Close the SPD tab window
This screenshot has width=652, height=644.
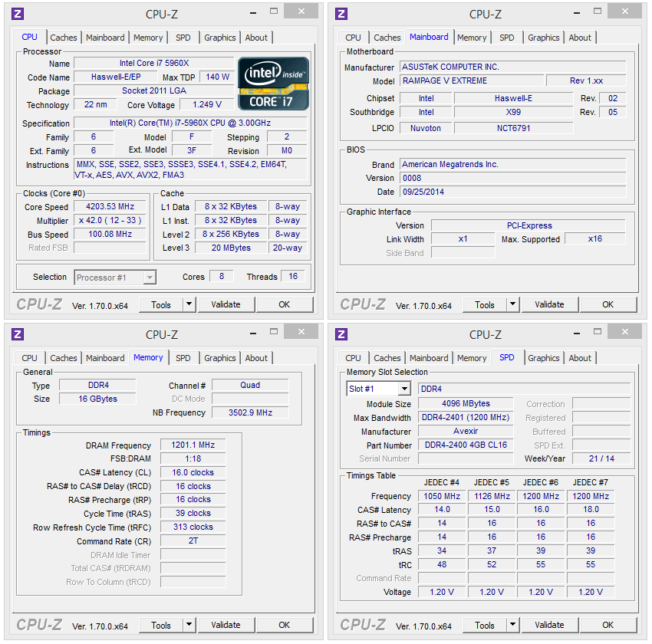(x=625, y=331)
